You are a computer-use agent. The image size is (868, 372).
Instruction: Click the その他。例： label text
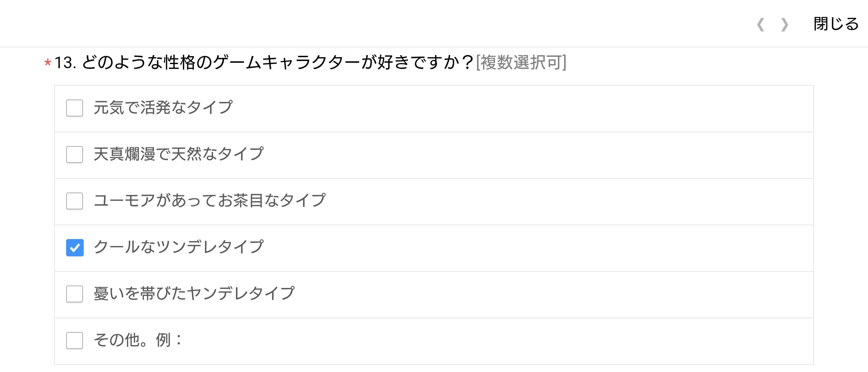click(x=138, y=340)
